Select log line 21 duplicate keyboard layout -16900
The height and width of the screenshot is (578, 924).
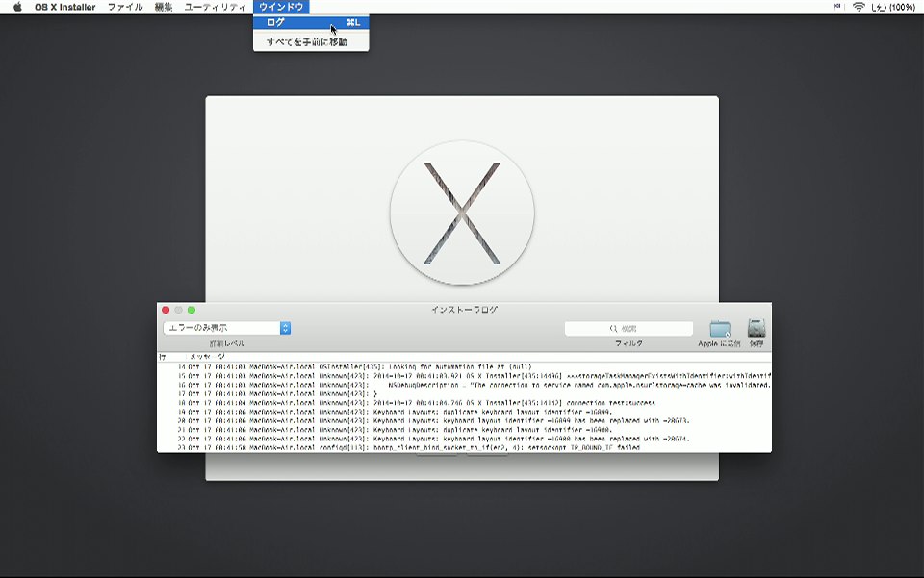tap(464, 430)
